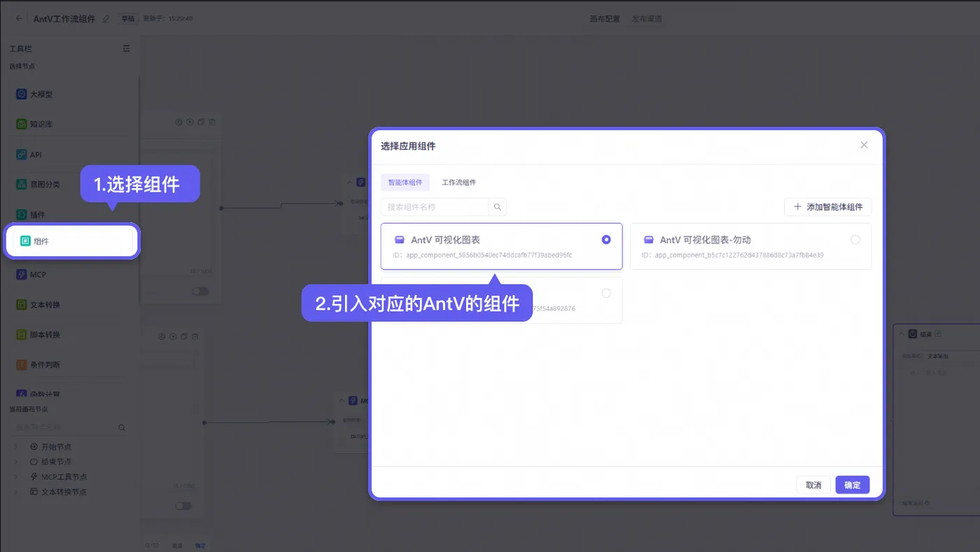The width and height of the screenshot is (980, 552).
Task: Select the AntV 可视化图表-勿动 radio button
Action: tap(855, 240)
